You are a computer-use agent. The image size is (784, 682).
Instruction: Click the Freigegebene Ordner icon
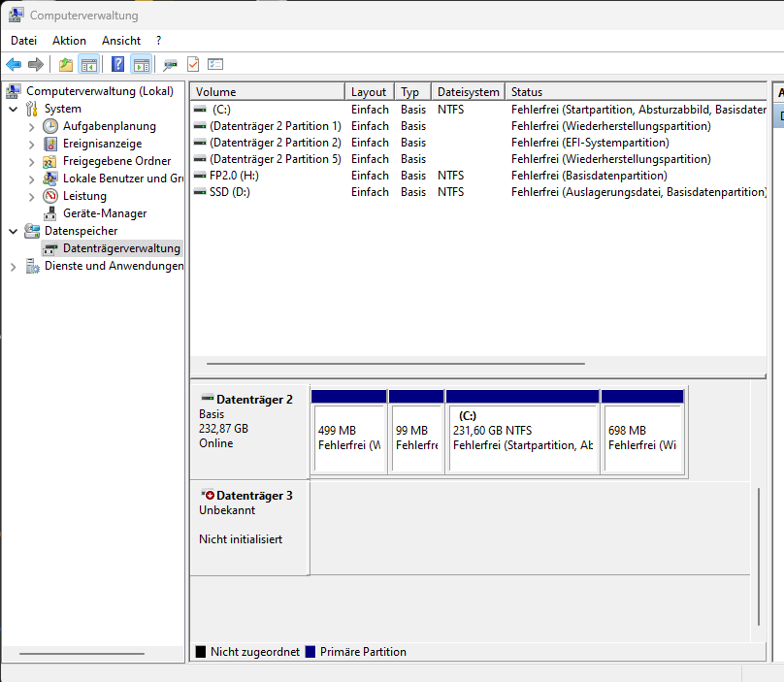[49, 161]
